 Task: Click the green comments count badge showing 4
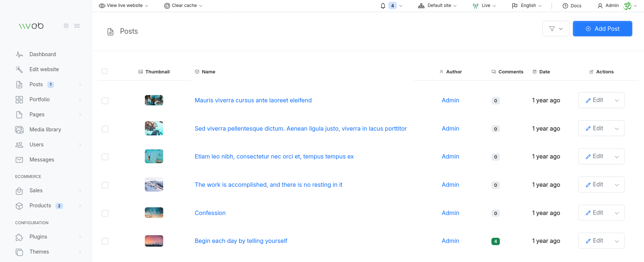[495, 241]
